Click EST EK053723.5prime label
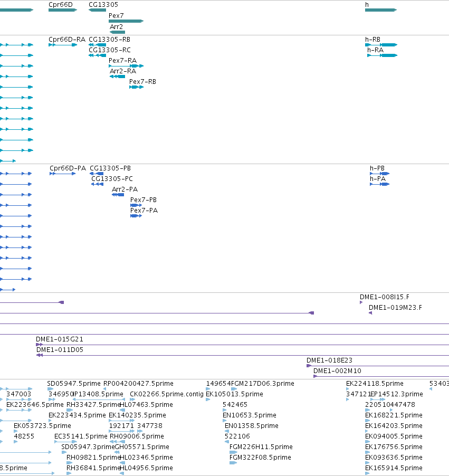This screenshot has width=449, height=476. coord(42,426)
